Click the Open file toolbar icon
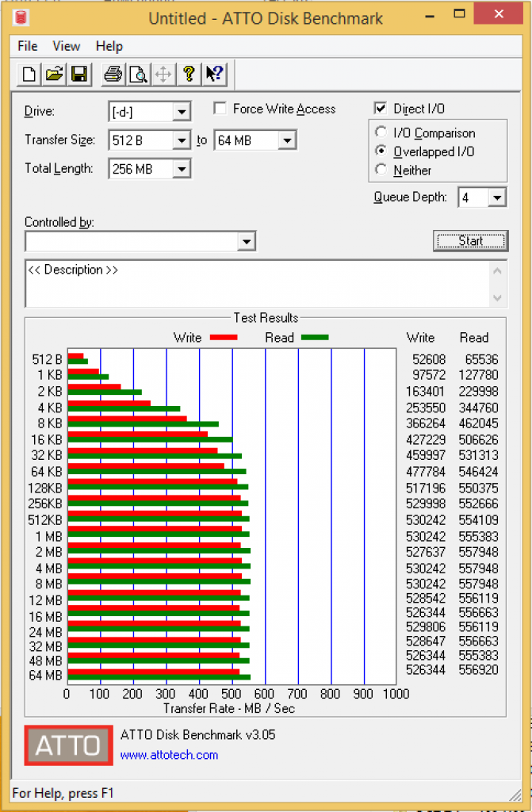 tap(54, 75)
